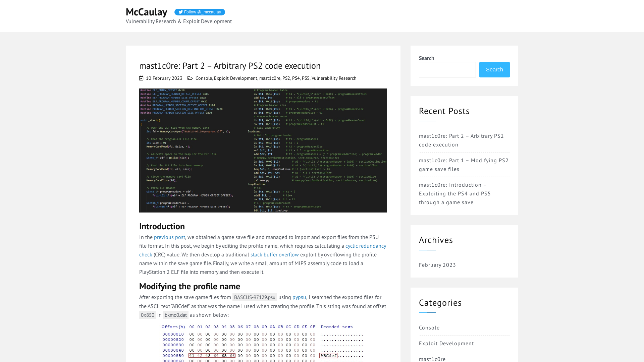
Task: Click 'Vulnerability Research & Exploit Development' tagline
Action: (179, 21)
